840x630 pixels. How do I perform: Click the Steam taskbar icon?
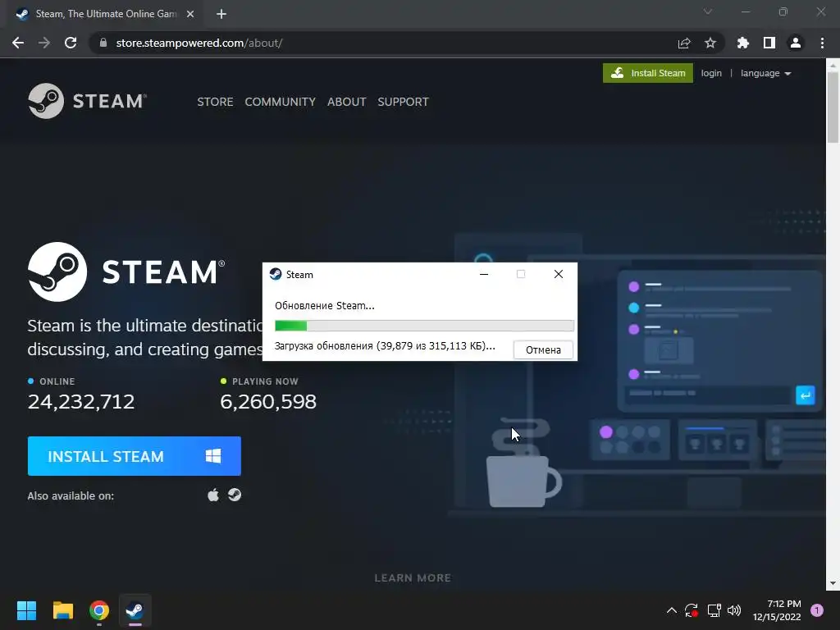click(135, 610)
